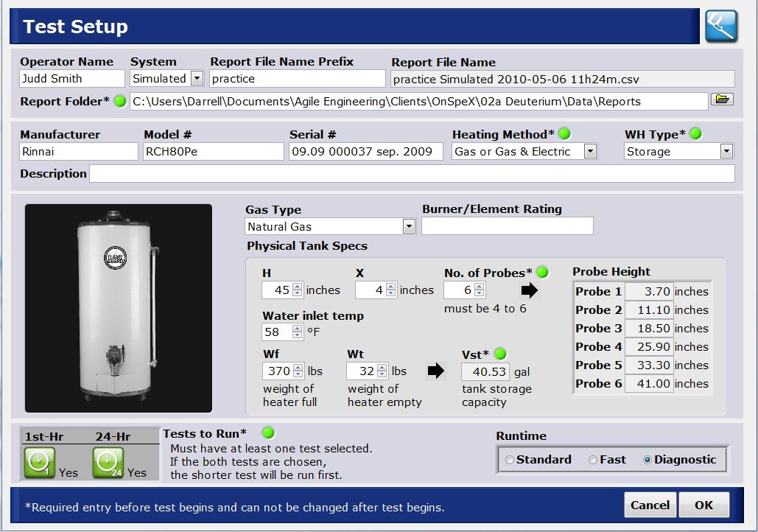758x532 pixels.
Task: Select the Standard runtime option
Action: click(x=510, y=460)
